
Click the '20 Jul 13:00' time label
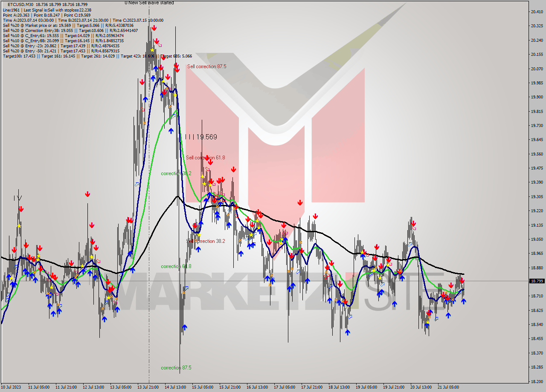(421, 387)
